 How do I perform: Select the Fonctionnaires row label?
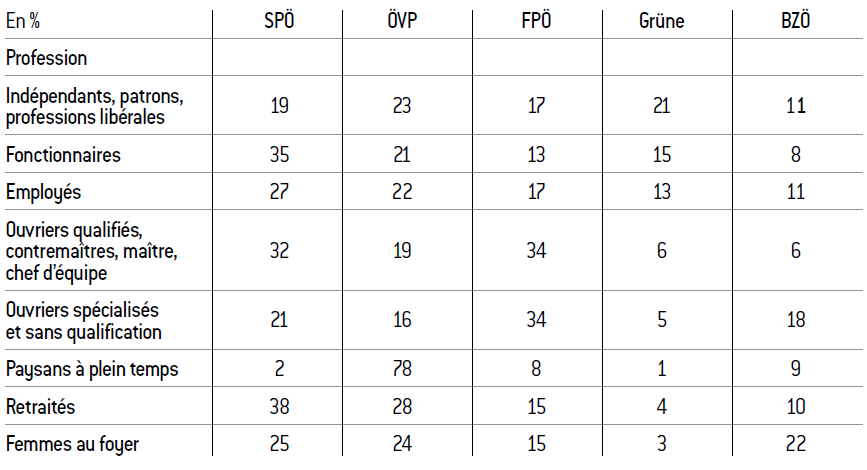point(63,155)
